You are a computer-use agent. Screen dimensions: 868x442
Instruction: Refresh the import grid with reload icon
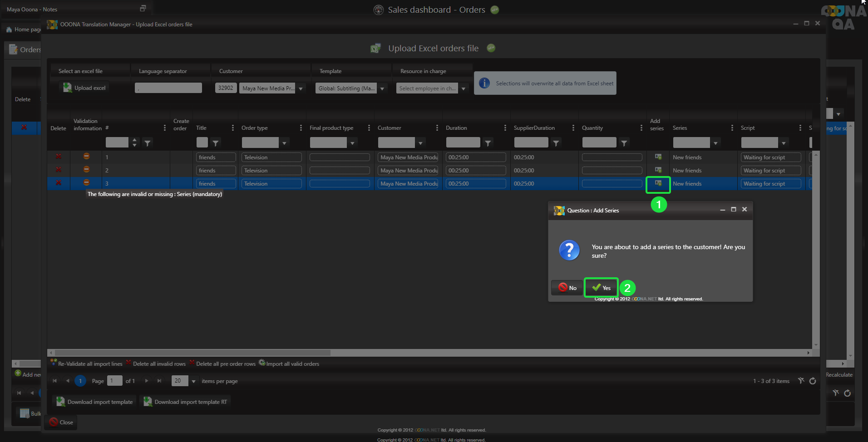point(813,381)
